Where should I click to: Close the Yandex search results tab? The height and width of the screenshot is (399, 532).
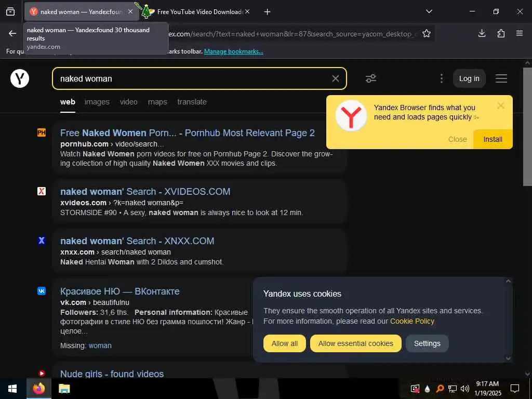pyautogui.click(x=130, y=12)
